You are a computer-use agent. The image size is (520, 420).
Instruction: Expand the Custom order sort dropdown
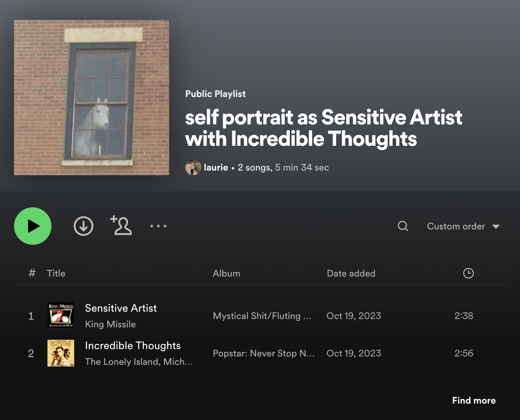(463, 226)
